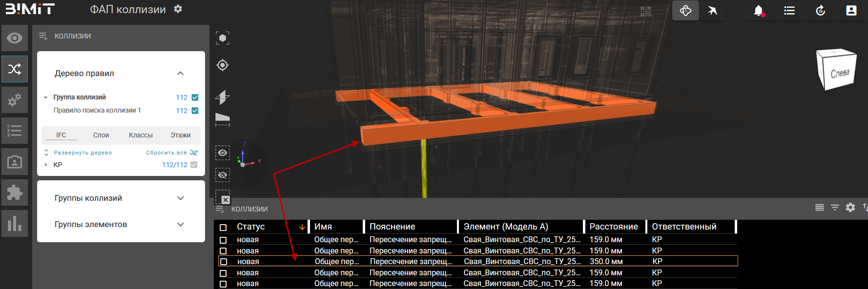Click Развернуть дерево link
The image size is (868, 289).
click(83, 153)
